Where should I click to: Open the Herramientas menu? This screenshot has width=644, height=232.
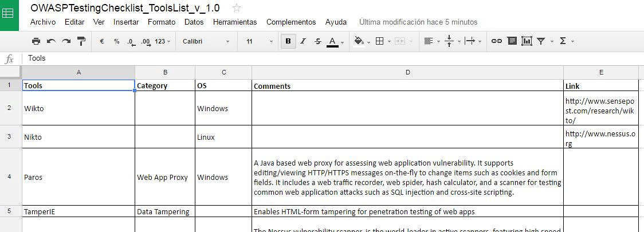coord(235,22)
